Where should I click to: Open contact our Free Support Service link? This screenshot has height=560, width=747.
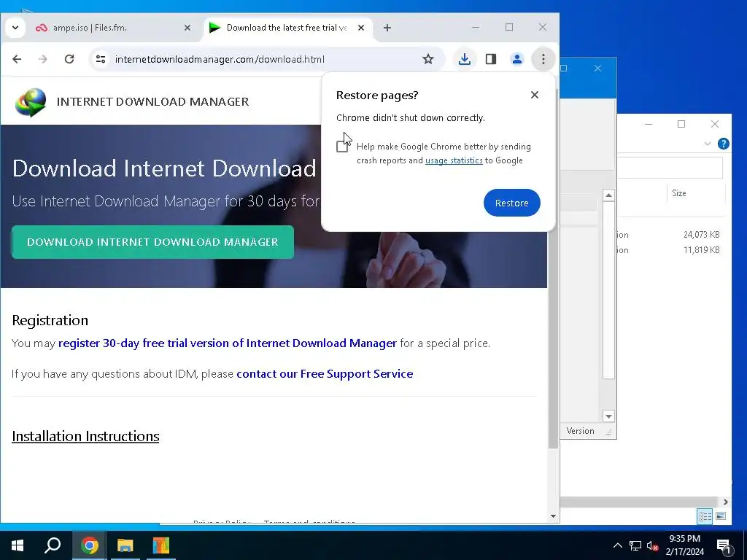[x=325, y=374]
